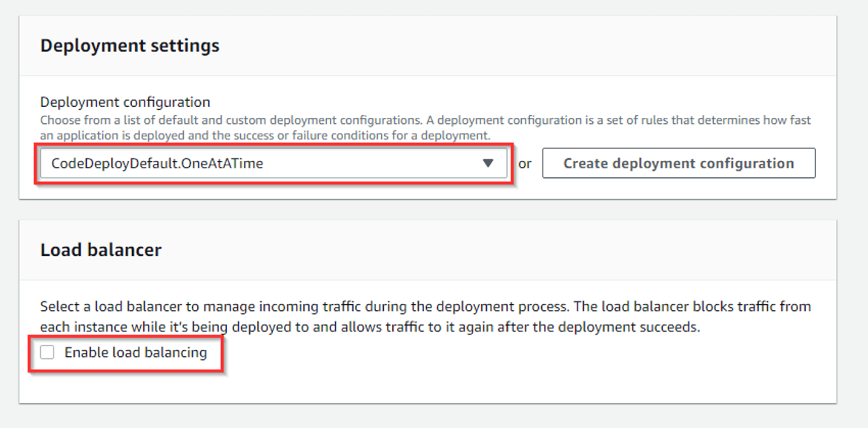Click the empty Enable load balancing checkbox square
This screenshot has height=428, width=868.
pos(47,352)
